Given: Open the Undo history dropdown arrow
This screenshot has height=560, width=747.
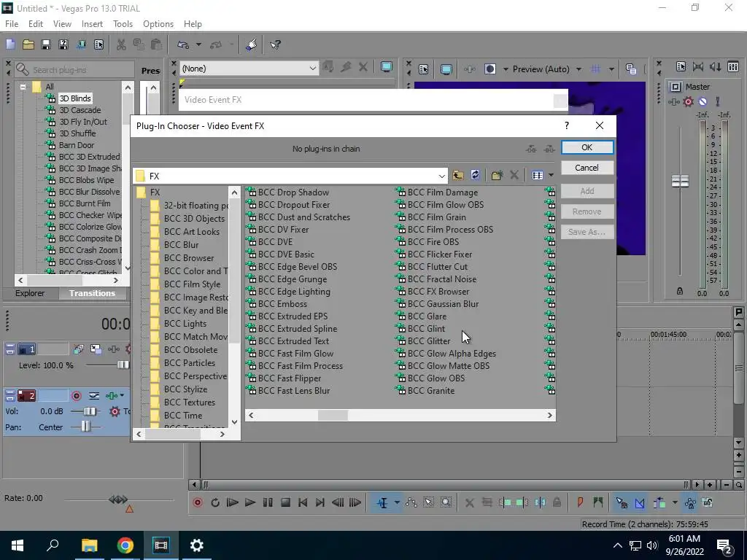Looking at the screenshot, I should [198, 44].
